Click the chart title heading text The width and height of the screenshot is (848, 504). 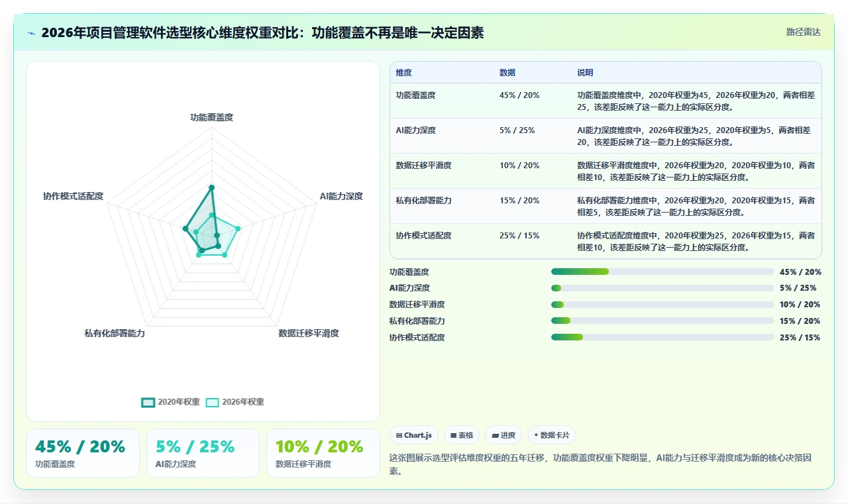point(262,32)
